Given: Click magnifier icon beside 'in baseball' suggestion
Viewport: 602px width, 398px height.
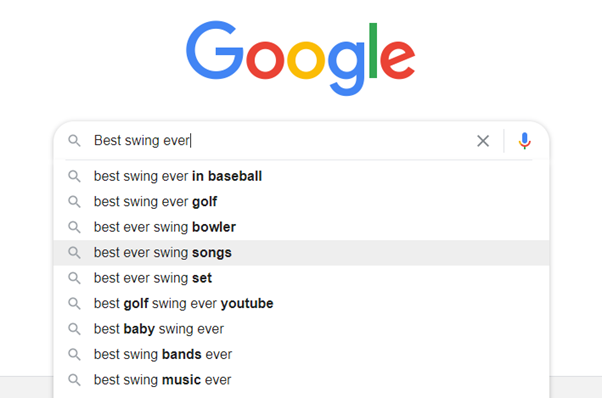Looking at the screenshot, I should tap(74, 177).
